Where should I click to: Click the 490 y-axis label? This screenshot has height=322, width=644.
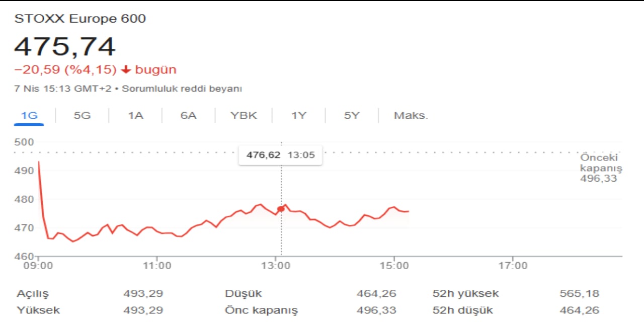[x=24, y=171]
